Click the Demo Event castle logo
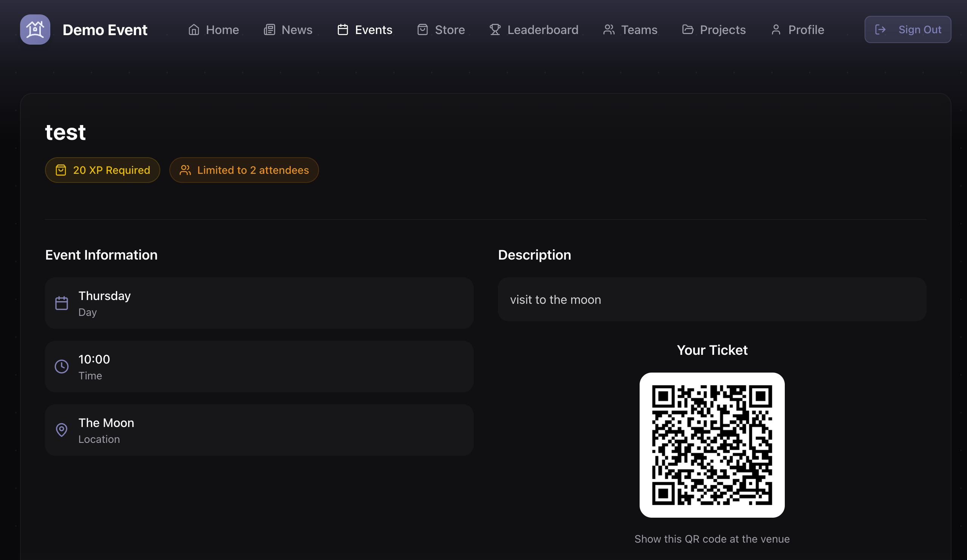The image size is (967, 560). click(35, 29)
